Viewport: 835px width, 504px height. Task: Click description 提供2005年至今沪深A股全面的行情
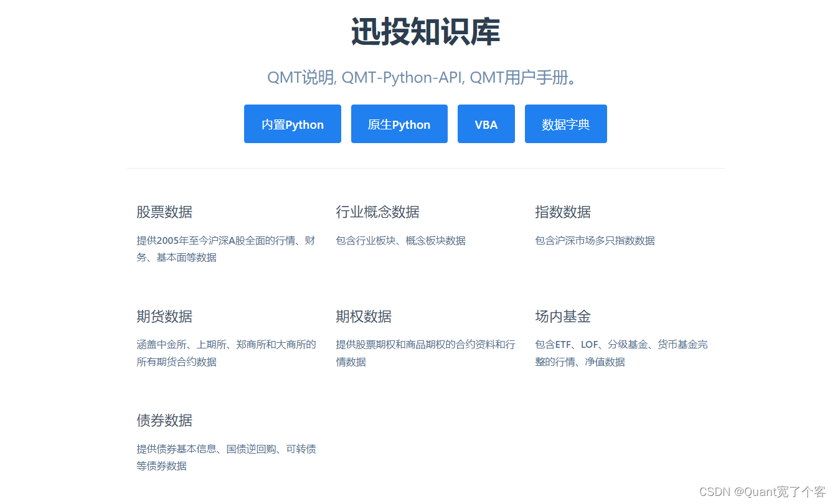[227, 249]
